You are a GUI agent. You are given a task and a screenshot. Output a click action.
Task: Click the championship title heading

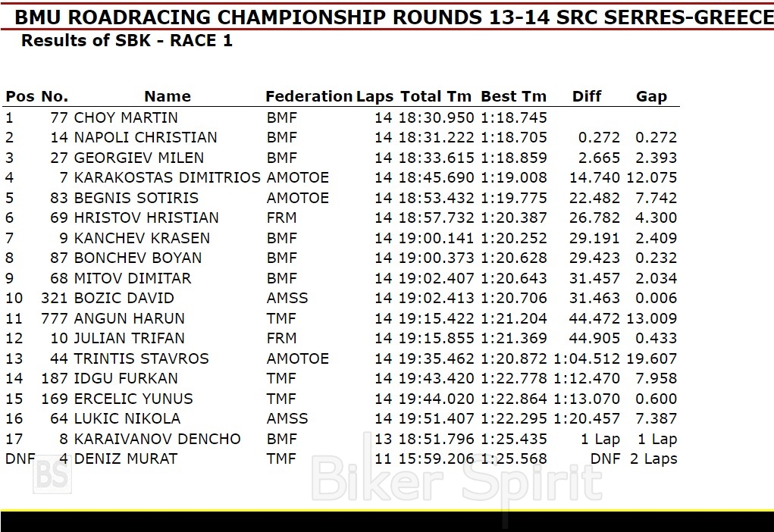(x=394, y=17)
